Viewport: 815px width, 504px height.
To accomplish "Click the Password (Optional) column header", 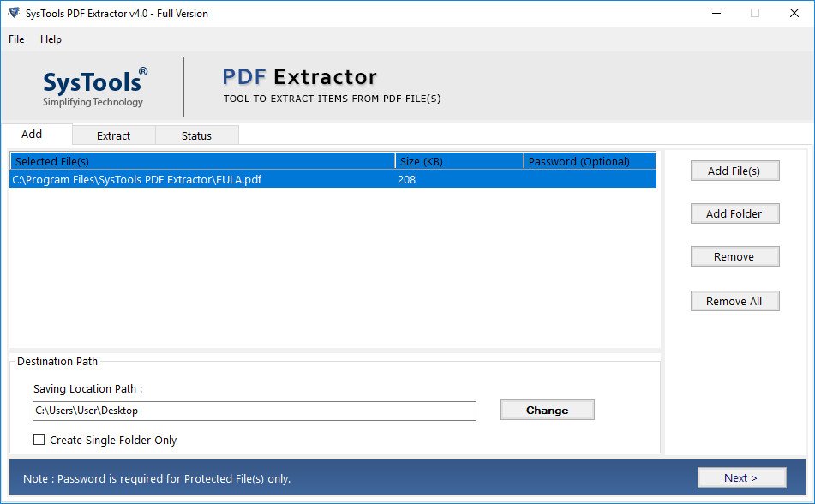I will click(x=590, y=161).
